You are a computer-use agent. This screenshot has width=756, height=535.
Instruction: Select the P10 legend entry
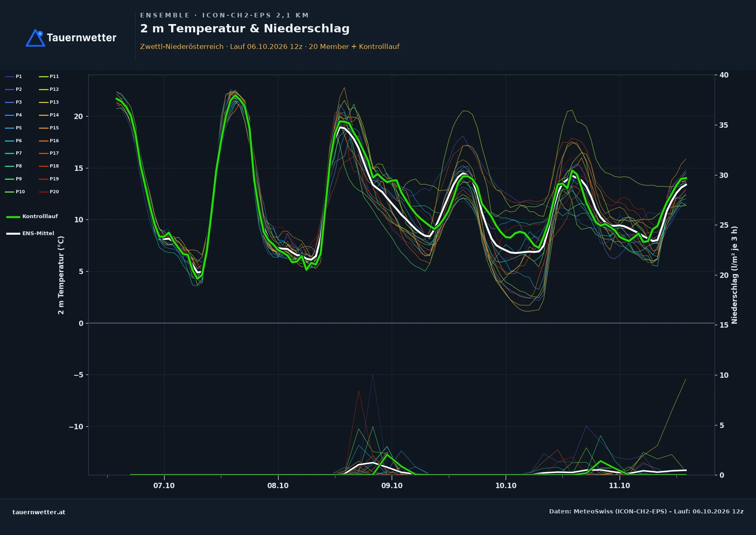(15, 192)
